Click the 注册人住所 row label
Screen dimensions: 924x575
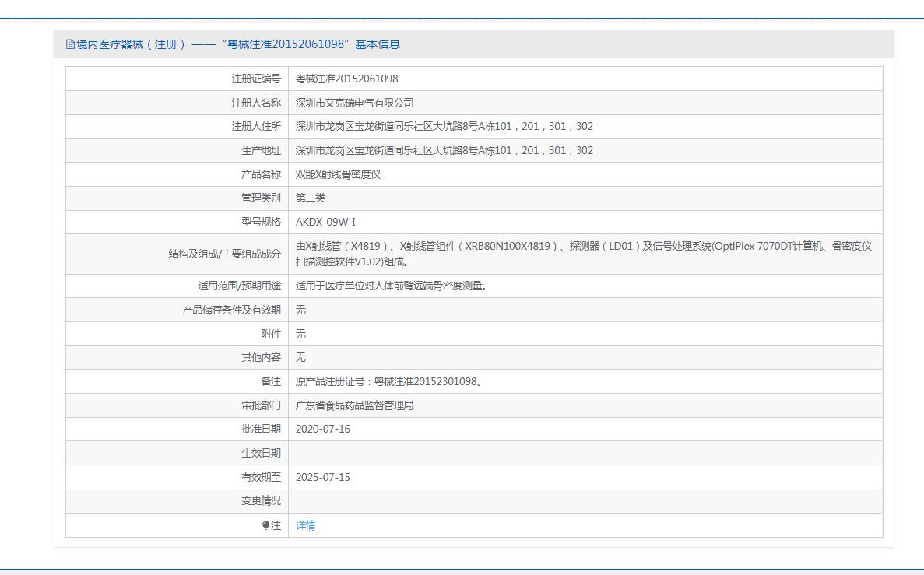(256, 127)
